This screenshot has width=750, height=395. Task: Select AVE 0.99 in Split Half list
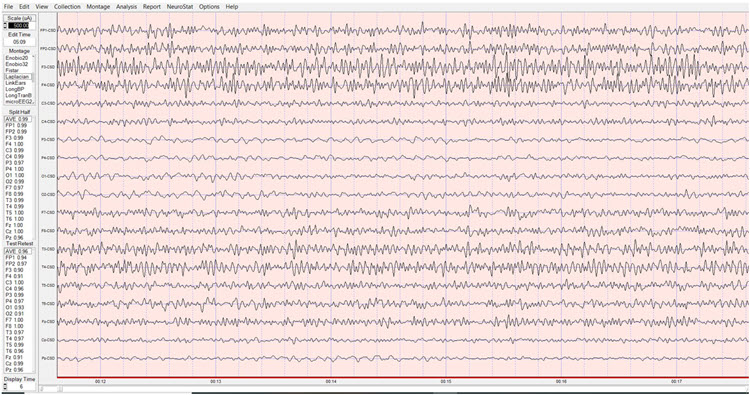coord(17,119)
